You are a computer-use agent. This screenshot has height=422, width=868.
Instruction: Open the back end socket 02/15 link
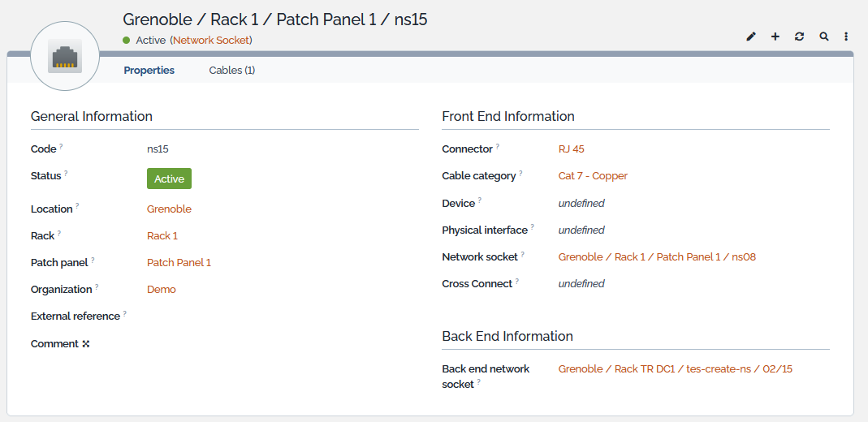pos(675,369)
